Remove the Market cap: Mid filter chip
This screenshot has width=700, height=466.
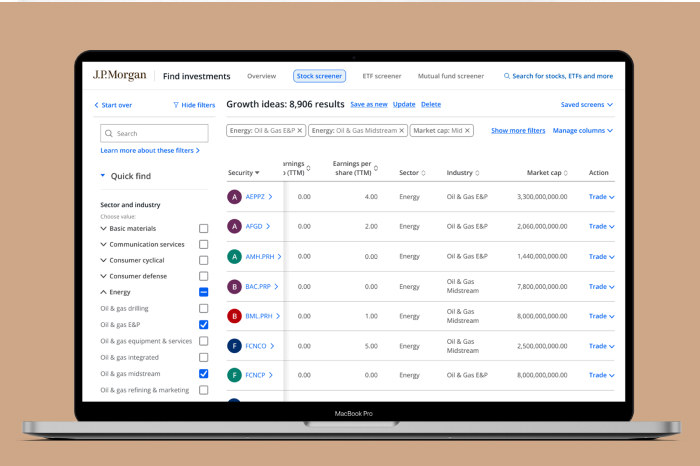[x=467, y=130]
